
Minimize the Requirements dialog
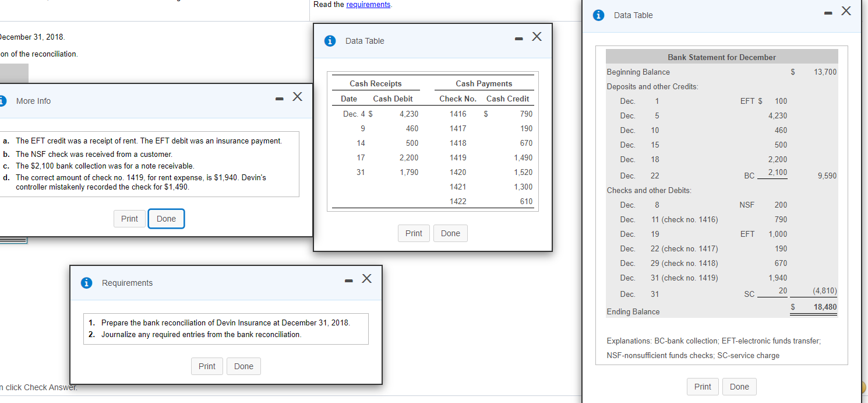[x=349, y=282]
